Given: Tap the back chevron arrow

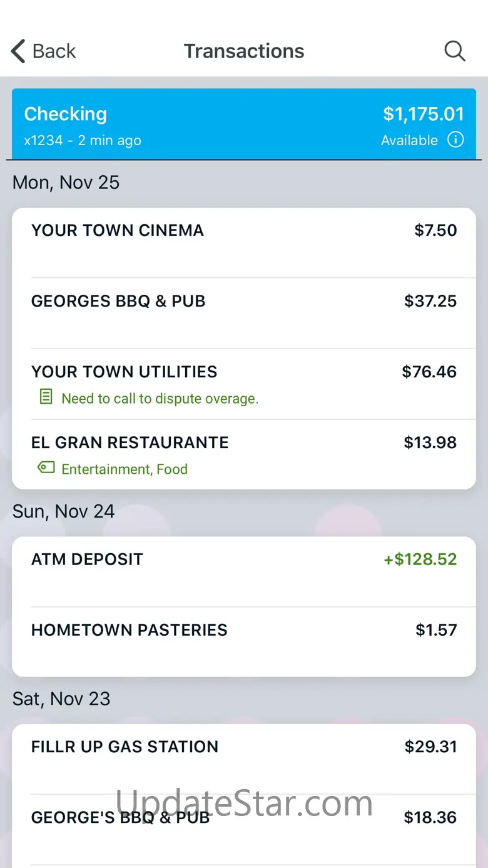Looking at the screenshot, I should click(x=19, y=51).
